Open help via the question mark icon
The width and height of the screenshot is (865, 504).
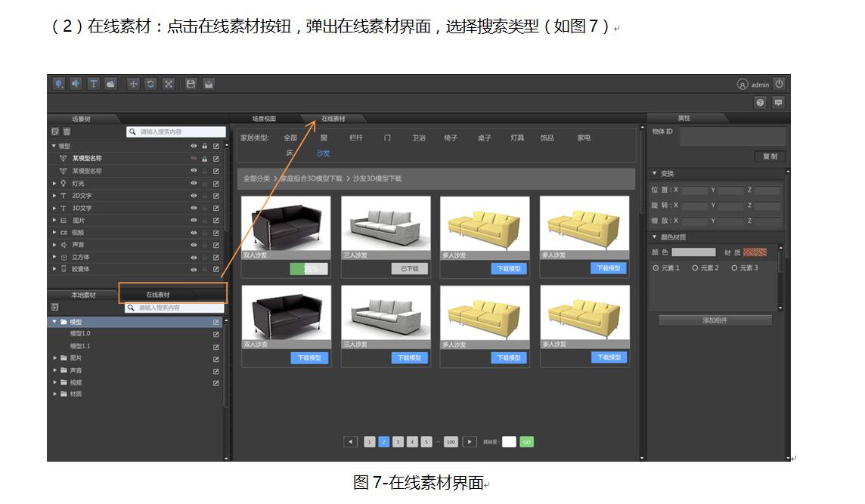(760, 103)
